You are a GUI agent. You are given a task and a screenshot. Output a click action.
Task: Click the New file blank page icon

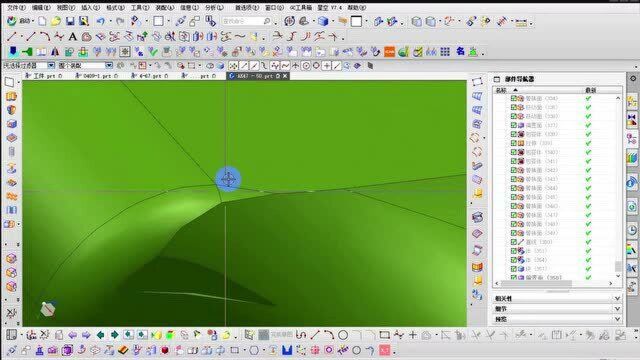point(42,21)
